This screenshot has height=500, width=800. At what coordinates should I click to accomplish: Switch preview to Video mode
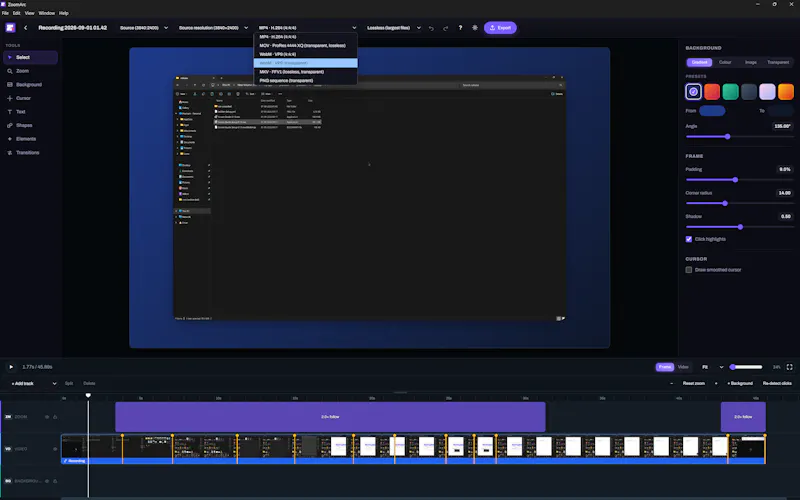[x=683, y=367]
